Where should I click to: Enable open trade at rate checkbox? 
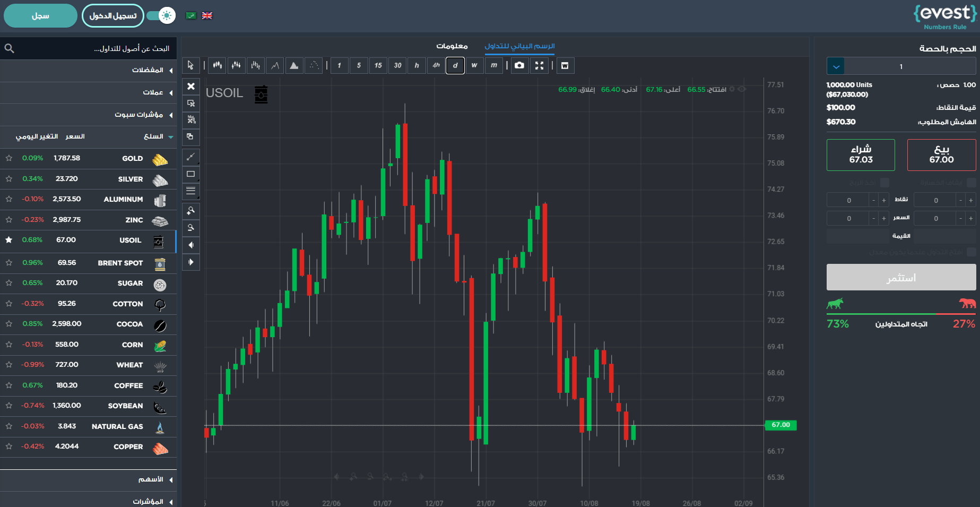pos(972,252)
